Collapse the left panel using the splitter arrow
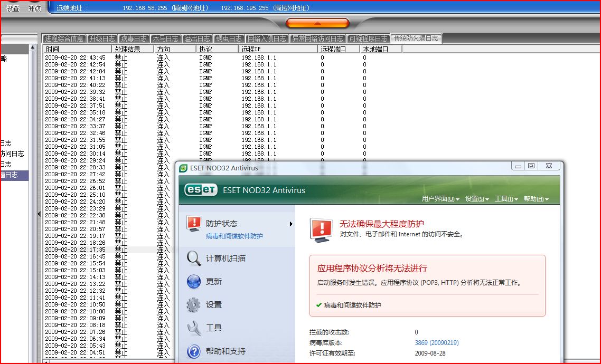 pos(39,214)
